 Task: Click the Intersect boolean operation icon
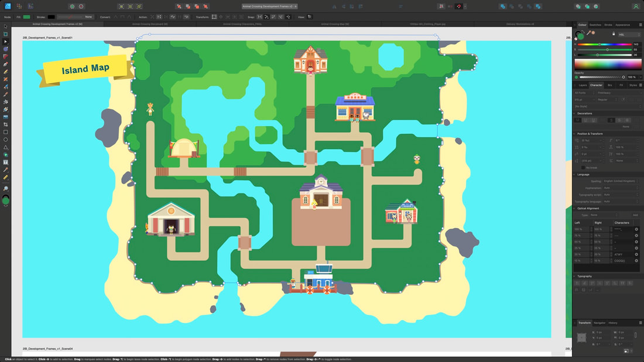pos(520,6)
